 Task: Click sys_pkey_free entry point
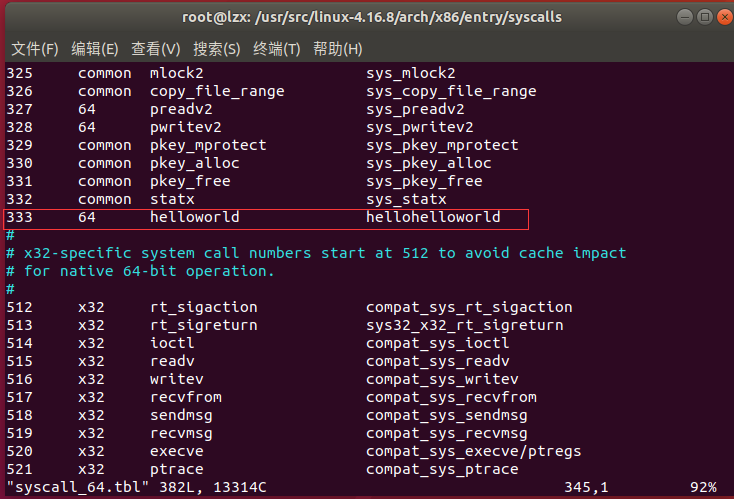(424, 181)
